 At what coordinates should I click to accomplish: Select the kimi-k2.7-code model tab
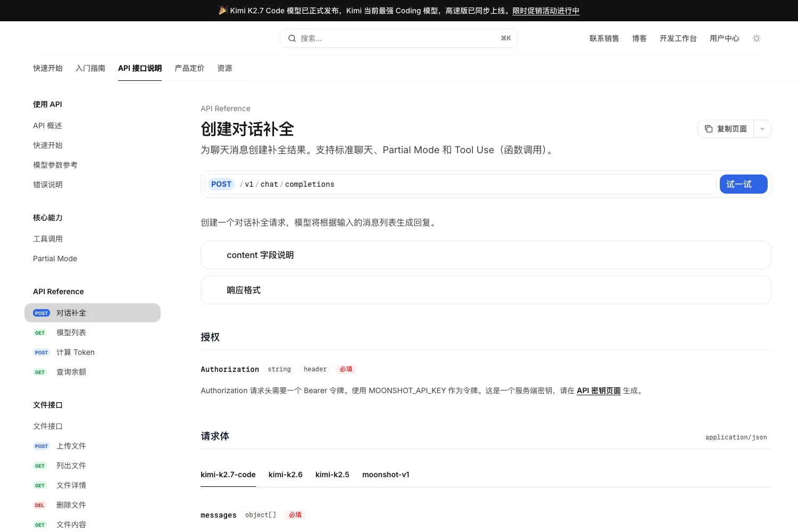[228, 475]
